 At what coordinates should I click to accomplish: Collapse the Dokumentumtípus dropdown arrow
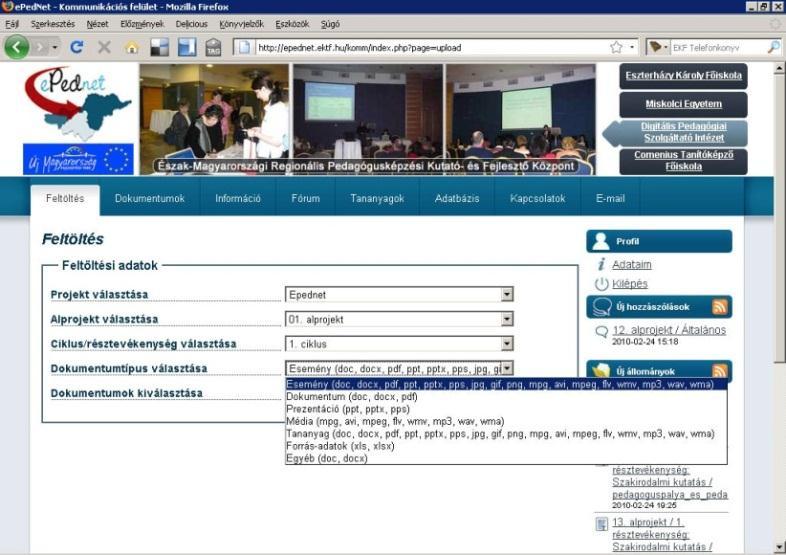(507, 368)
